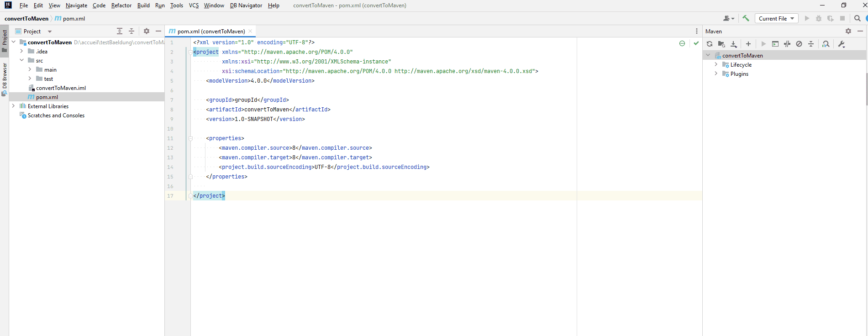Collapse convertToMaven root in Project tree

(x=13, y=42)
